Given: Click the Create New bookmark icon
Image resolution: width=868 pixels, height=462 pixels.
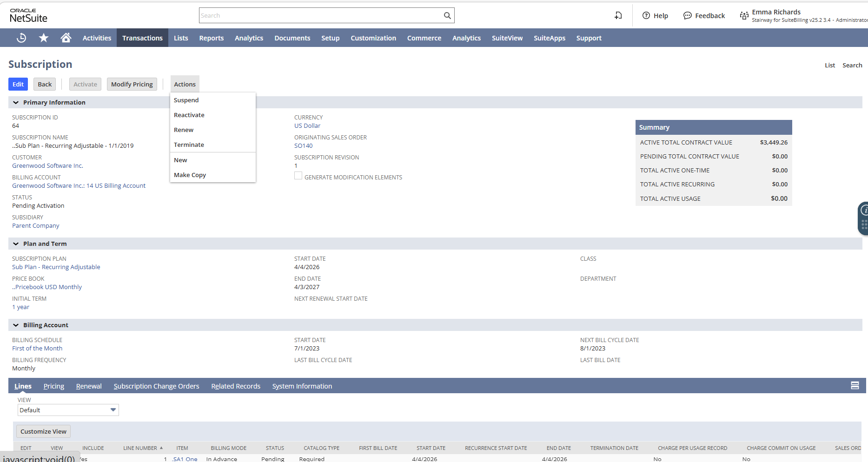Looking at the screenshot, I should (618, 16).
